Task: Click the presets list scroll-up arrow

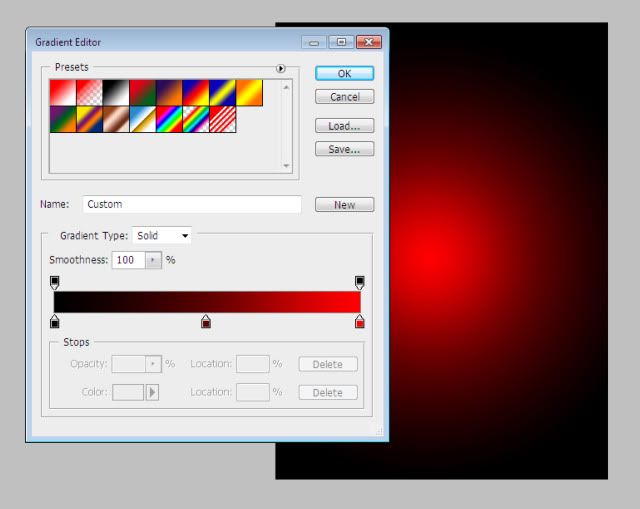Action: 286,87
